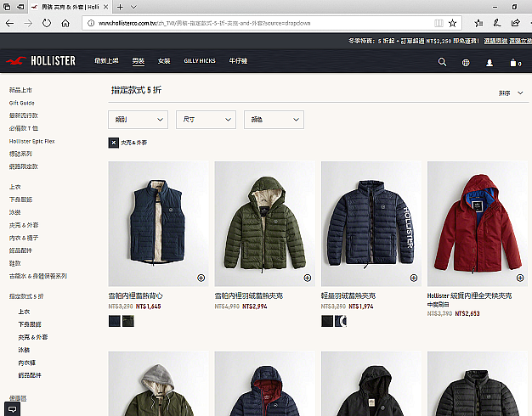Click quick view plus on 輕量羽絨蓄熱夾克
The width and height of the screenshot is (532, 416).
point(414,278)
